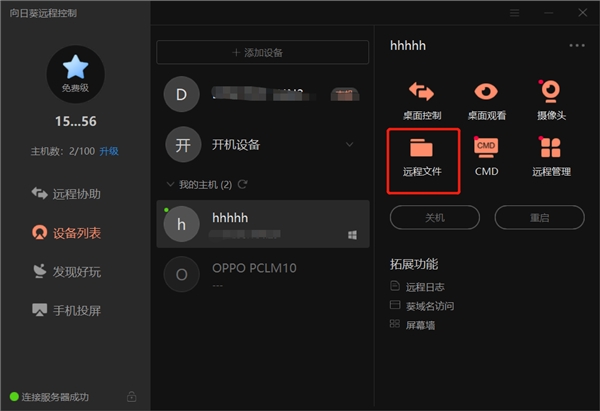The height and width of the screenshot is (411, 600).
Task: Close the 向日葵远程控制 window
Action: click(582, 13)
